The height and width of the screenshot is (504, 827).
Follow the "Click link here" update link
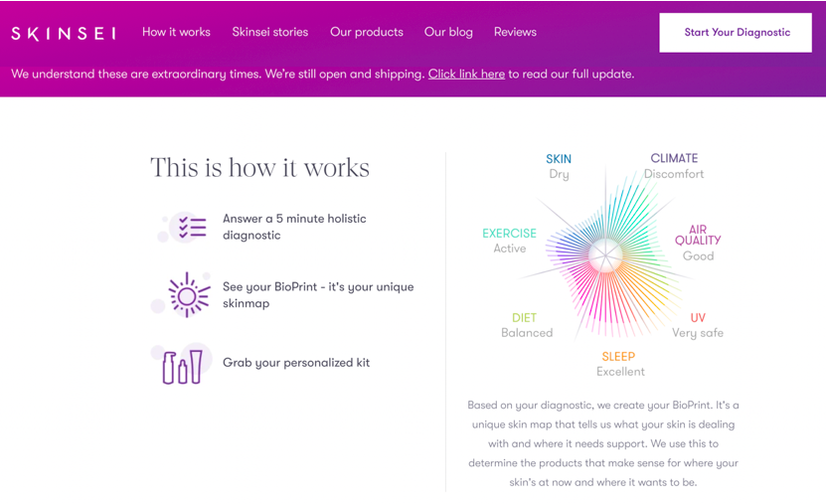pos(466,74)
